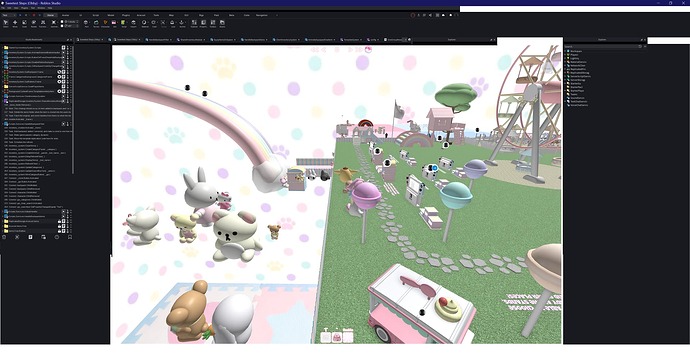The width and height of the screenshot is (690, 362).
Task: Select SoundService in the Explorer tree
Action: coord(576,98)
